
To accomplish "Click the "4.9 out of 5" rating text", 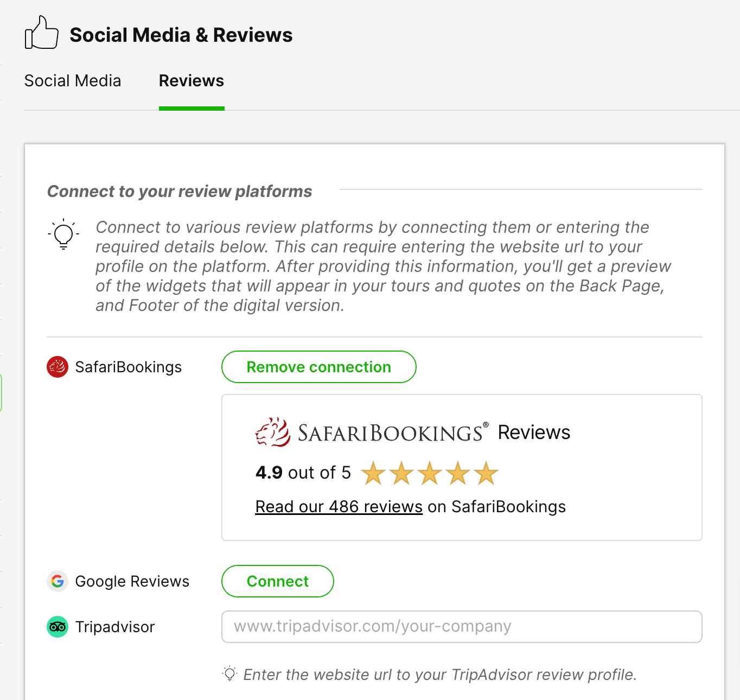I will [x=303, y=473].
